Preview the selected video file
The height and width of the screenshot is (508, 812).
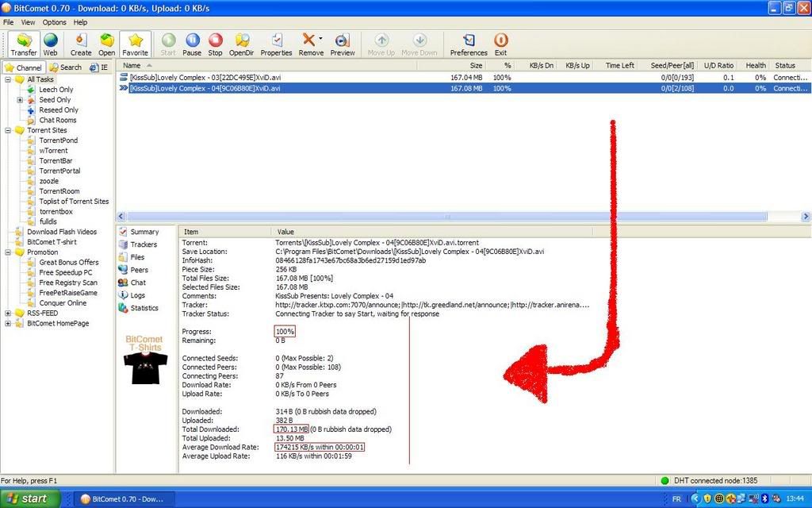point(343,44)
